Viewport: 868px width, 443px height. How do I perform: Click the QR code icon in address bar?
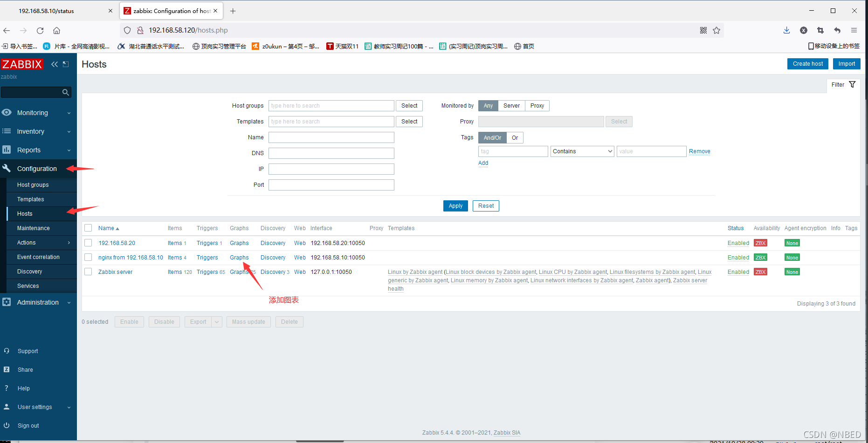[703, 30]
